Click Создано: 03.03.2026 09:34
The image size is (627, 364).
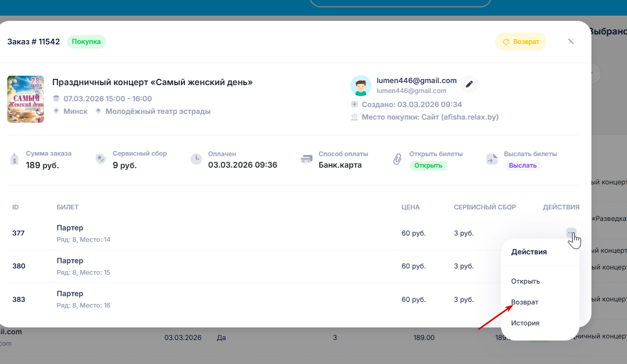[x=412, y=104]
